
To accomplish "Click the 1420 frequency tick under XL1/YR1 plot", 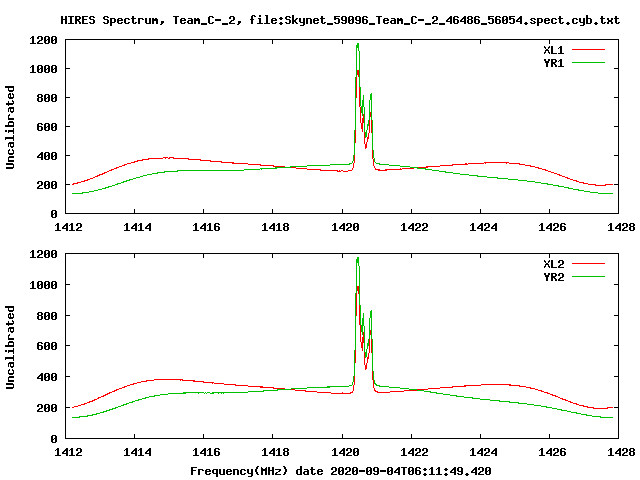I will tap(345, 227).
